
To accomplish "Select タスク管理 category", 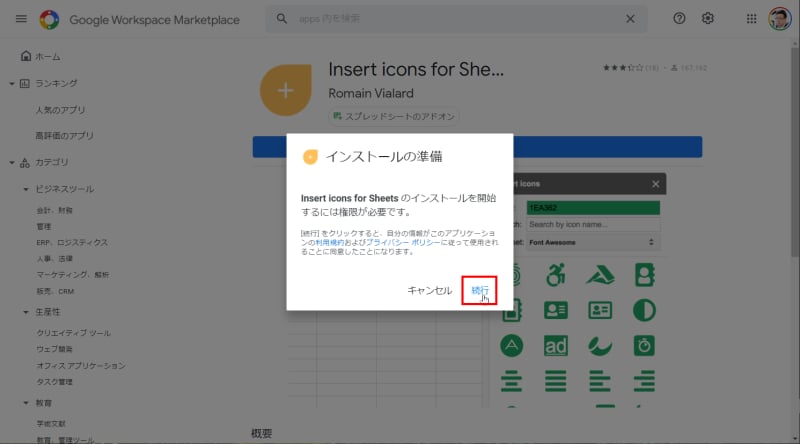I will [54, 382].
